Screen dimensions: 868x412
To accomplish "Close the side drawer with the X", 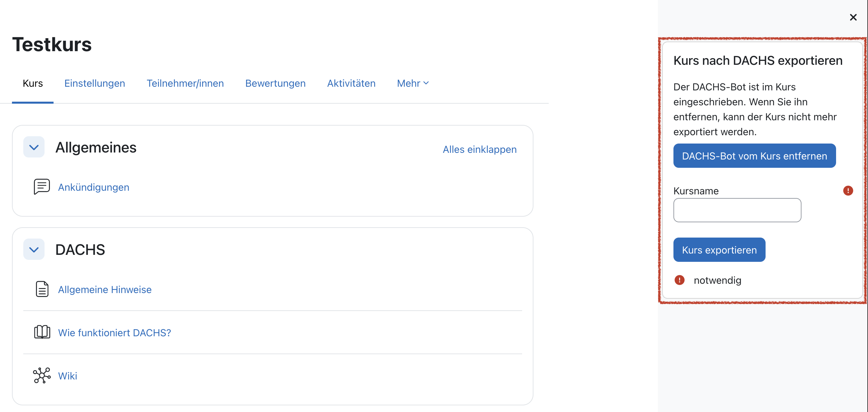I will coord(853,17).
